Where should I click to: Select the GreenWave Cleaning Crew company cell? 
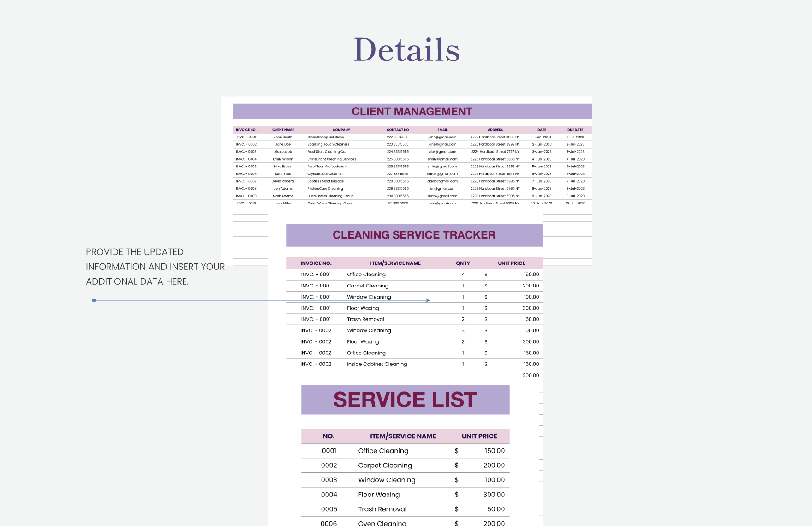[x=329, y=203]
